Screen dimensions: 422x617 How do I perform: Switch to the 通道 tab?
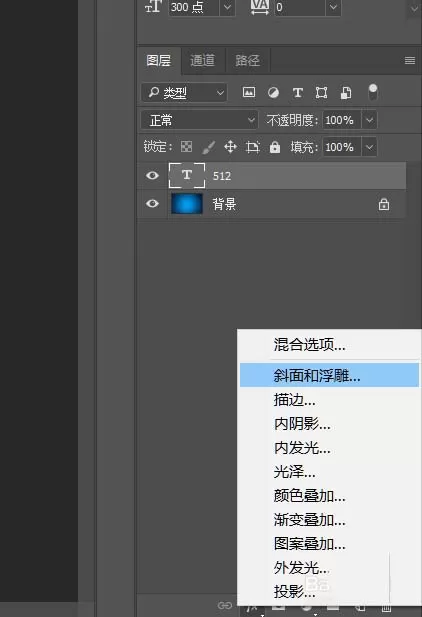(x=203, y=61)
